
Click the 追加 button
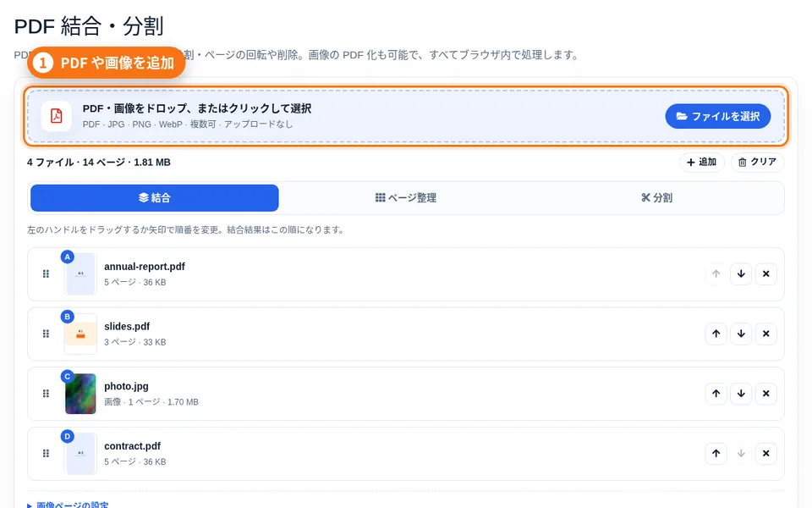click(x=702, y=163)
